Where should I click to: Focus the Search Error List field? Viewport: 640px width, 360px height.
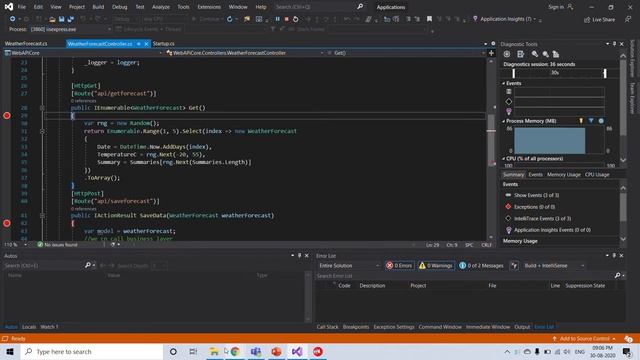(465, 276)
